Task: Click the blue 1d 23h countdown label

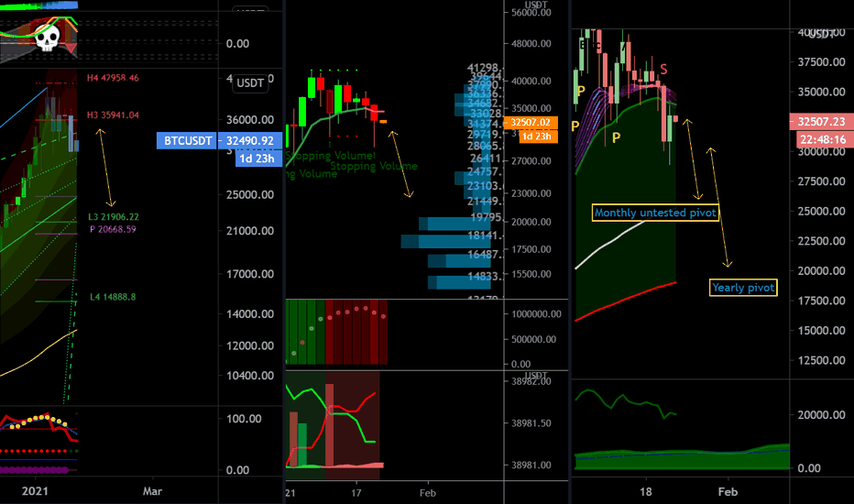Action: (x=258, y=159)
